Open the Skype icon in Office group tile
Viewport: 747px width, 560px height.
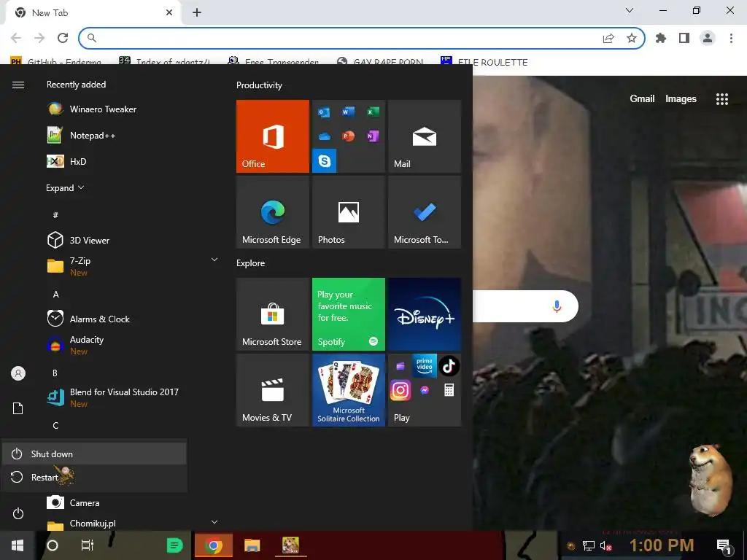[x=325, y=160]
